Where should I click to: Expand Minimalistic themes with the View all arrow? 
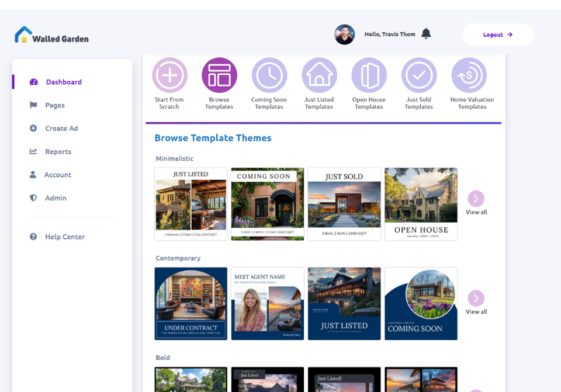pos(476,199)
